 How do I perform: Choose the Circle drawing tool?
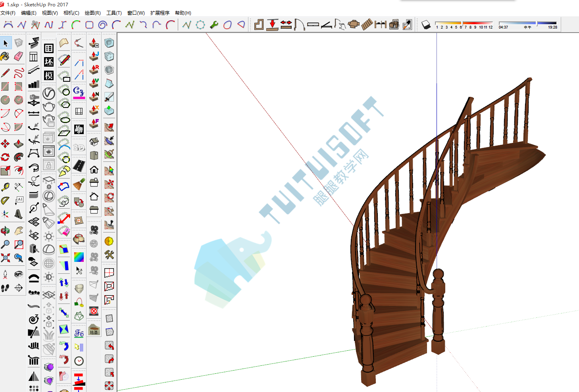click(5, 100)
